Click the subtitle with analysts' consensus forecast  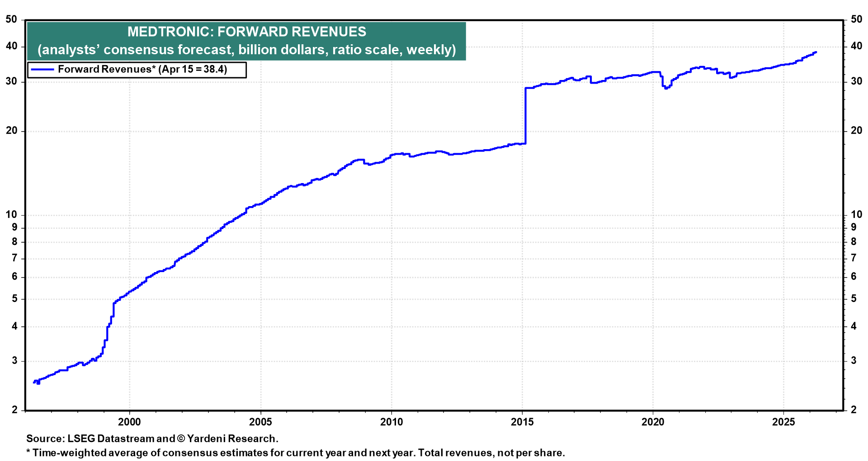tap(246, 49)
